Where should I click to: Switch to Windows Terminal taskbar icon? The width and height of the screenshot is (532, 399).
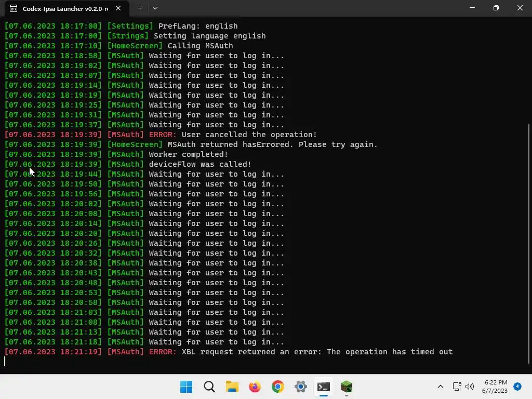[x=323, y=387]
